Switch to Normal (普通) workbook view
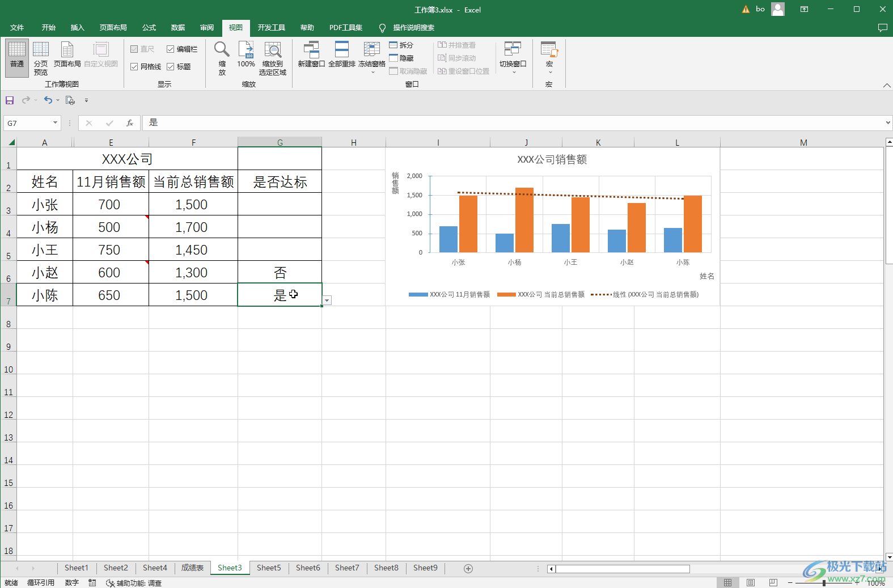Image resolution: width=893 pixels, height=588 pixels. 17,57
